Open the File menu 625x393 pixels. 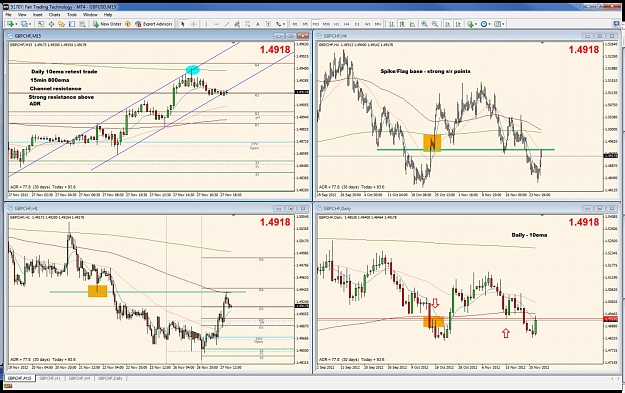point(8,15)
